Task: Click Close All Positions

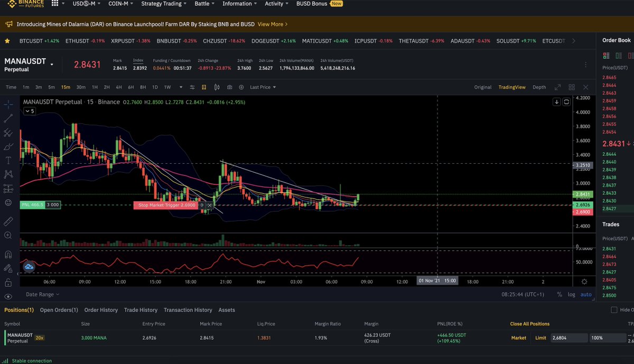Action: pos(529,324)
